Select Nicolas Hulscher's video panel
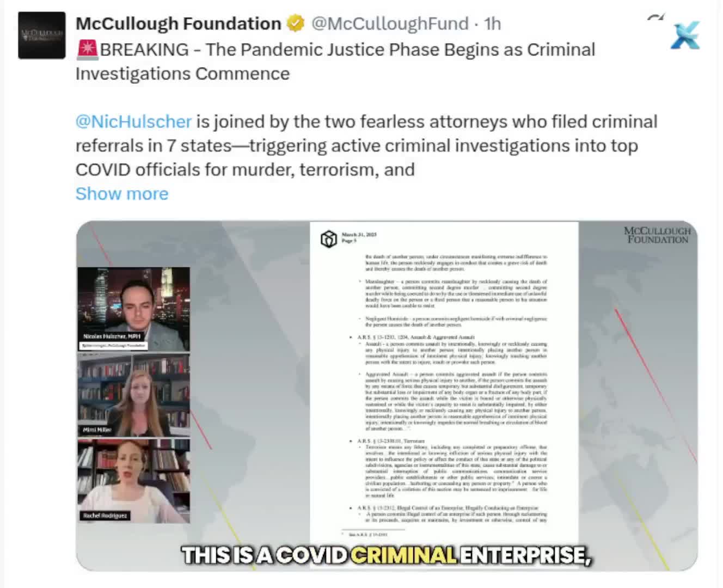Screen dimensions: 723x588 pyautogui.click(x=134, y=309)
